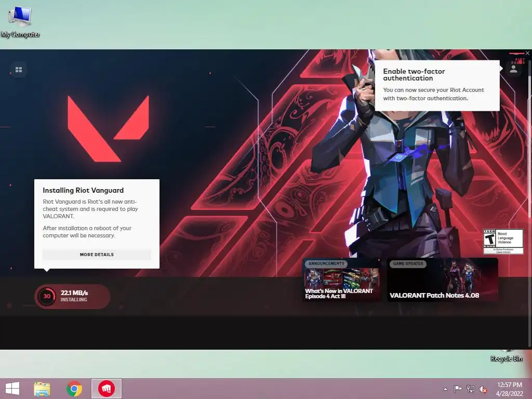Click the network tray icon
This screenshot has width=532, height=399.
(x=471, y=389)
